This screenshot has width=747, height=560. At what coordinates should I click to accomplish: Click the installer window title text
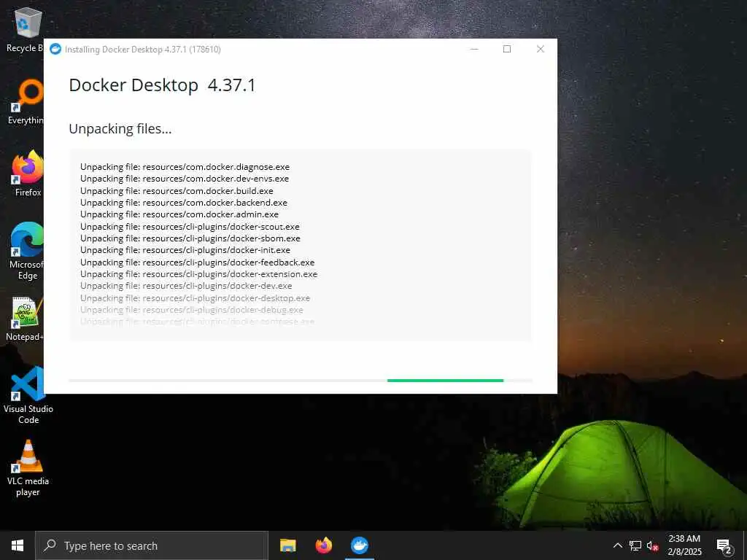[143, 50]
